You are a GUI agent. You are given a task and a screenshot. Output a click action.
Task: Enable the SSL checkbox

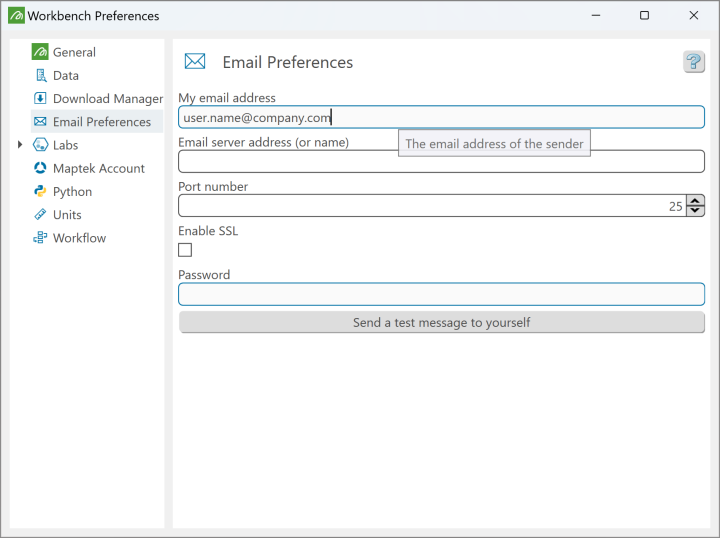click(x=185, y=250)
